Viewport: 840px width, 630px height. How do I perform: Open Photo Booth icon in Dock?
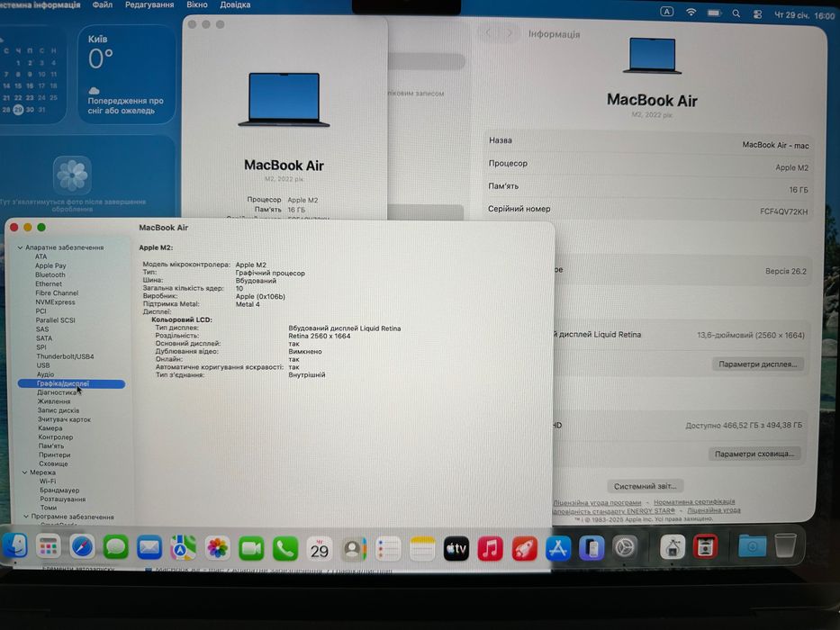click(705, 547)
